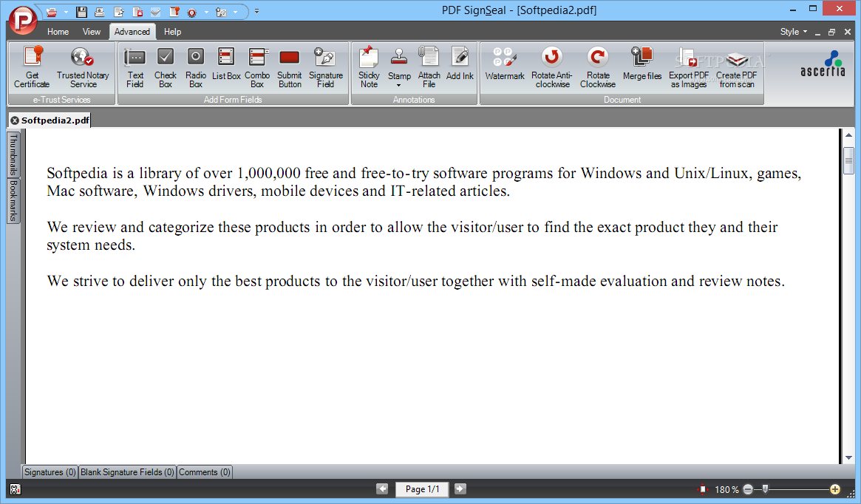Open the Style dropdown menu
This screenshot has height=504, width=861.
[794, 32]
